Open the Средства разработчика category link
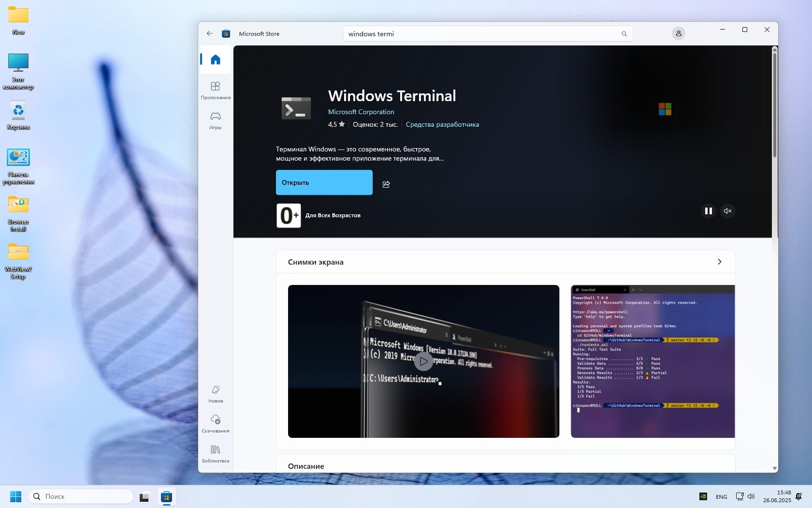 coord(442,124)
